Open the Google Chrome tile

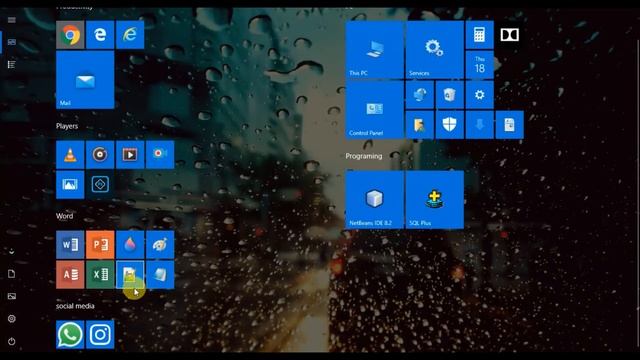pyautogui.click(x=70, y=35)
